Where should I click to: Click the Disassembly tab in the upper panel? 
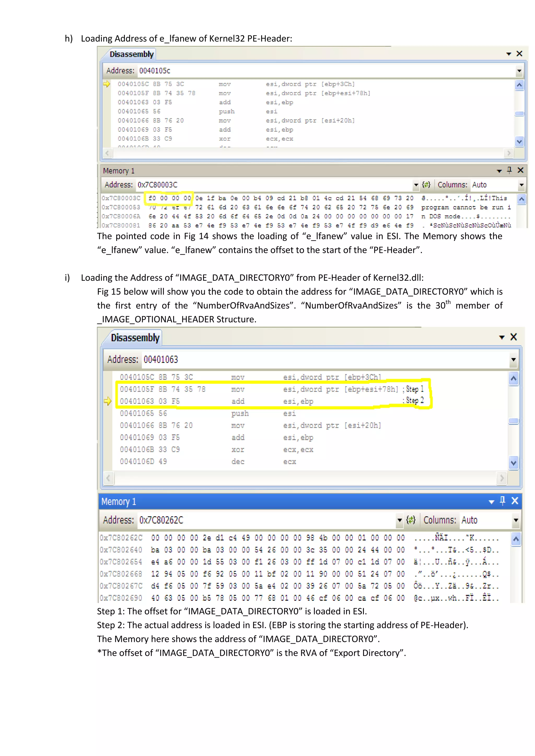pos(131,54)
